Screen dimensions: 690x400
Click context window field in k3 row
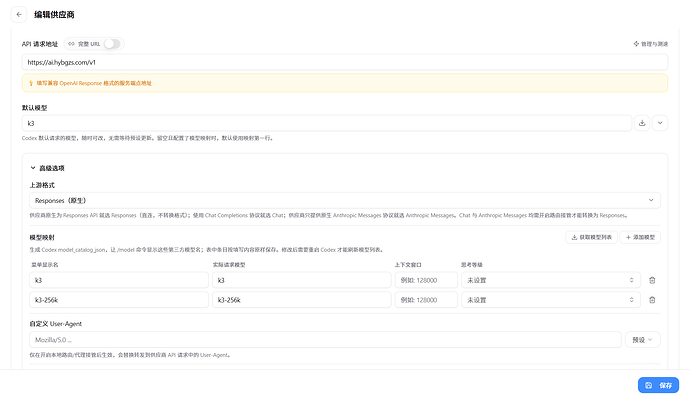426,280
